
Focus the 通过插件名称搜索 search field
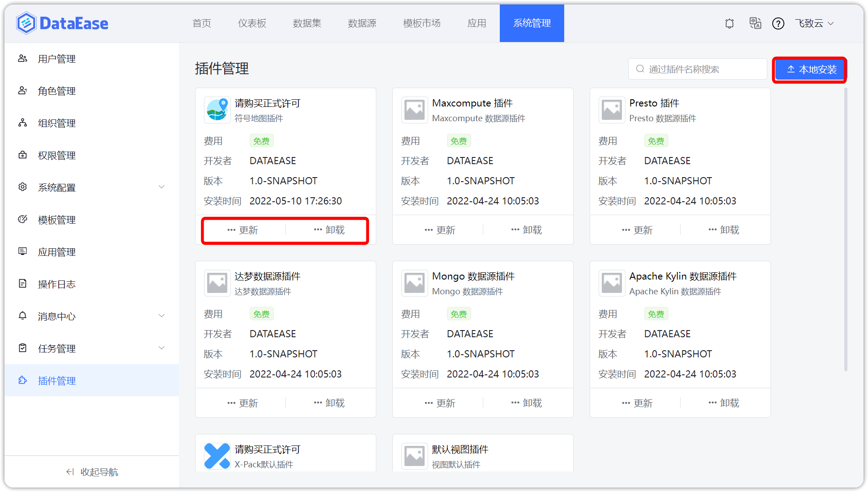698,69
